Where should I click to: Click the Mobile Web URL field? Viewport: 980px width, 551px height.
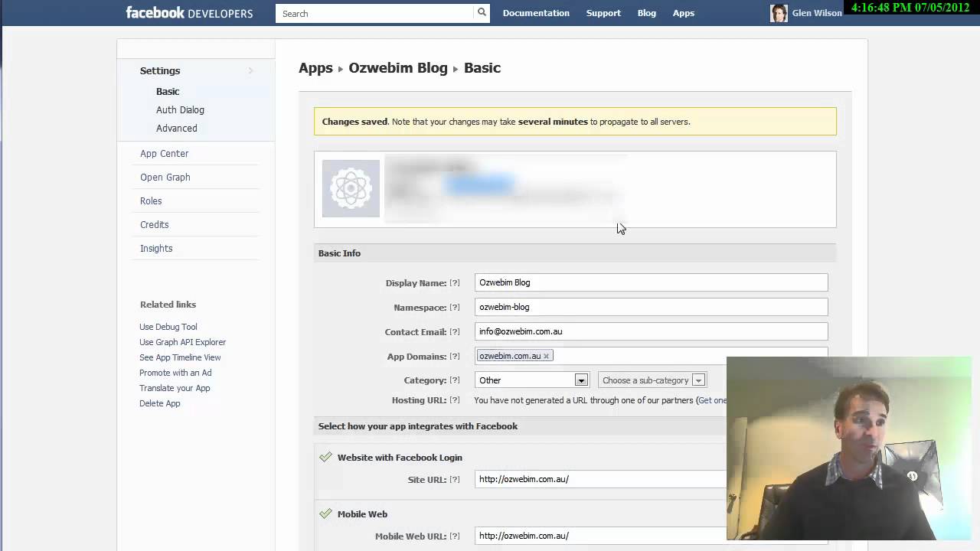pos(600,536)
